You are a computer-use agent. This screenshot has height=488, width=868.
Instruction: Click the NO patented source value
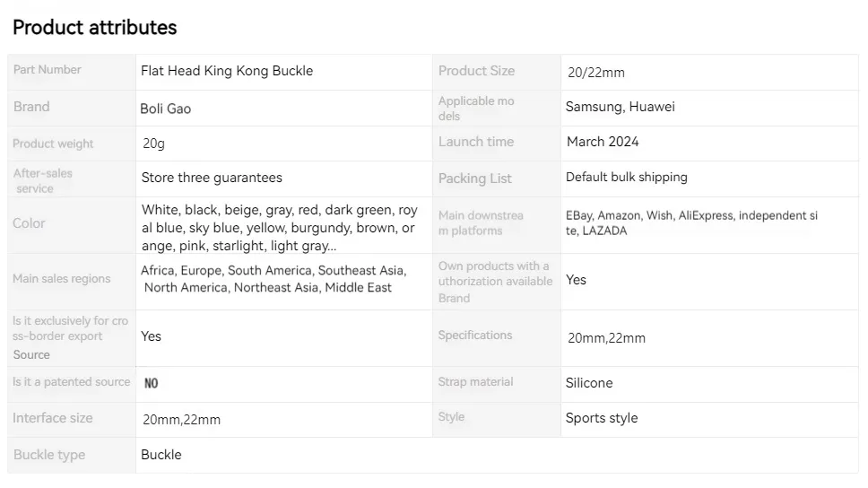151,383
